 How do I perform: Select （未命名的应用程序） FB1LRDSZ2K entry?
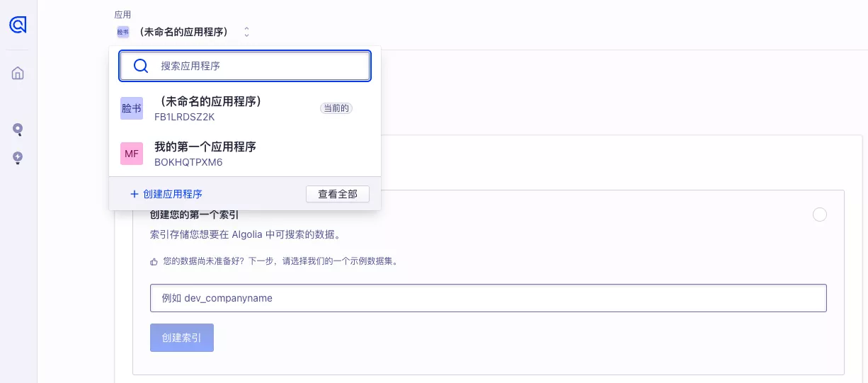click(x=245, y=108)
